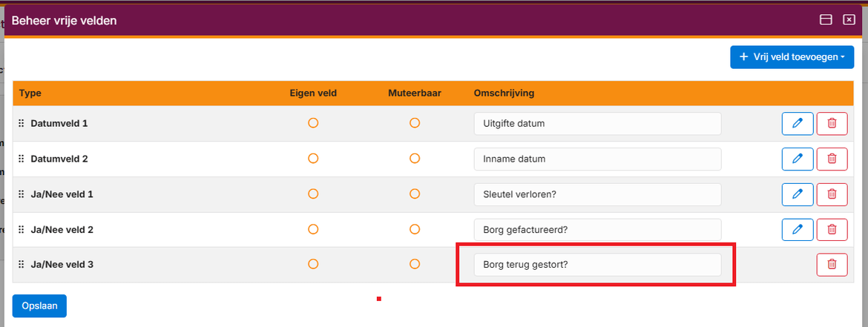Remove Datumveld 2 using trash icon
This screenshot has width=868, height=327.
point(832,159)
